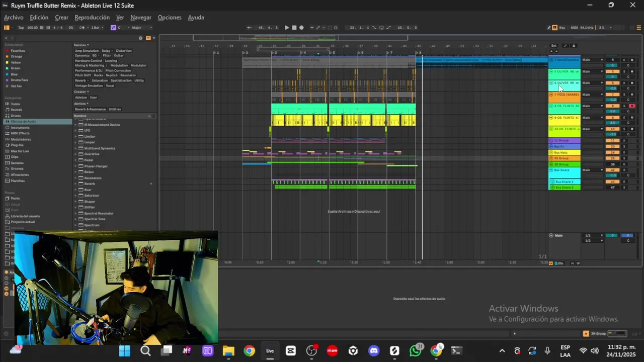Screen dimensions: 644x362
Task: Open the Archivo menu
Action: [14, 18]
